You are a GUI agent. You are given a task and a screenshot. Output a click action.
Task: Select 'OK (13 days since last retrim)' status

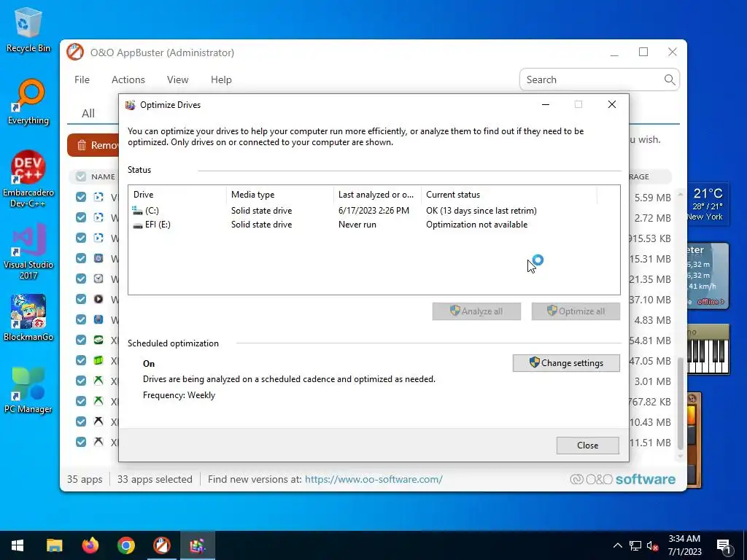(481, 211)
